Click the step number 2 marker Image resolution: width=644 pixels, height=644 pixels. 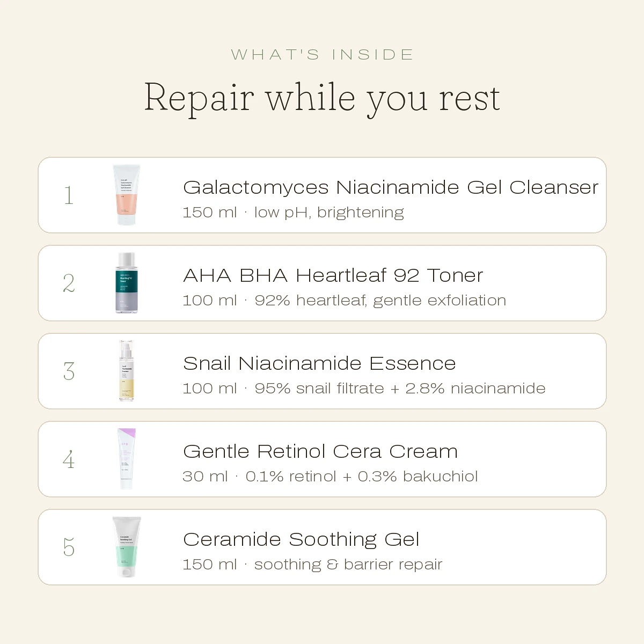point(69,283)
